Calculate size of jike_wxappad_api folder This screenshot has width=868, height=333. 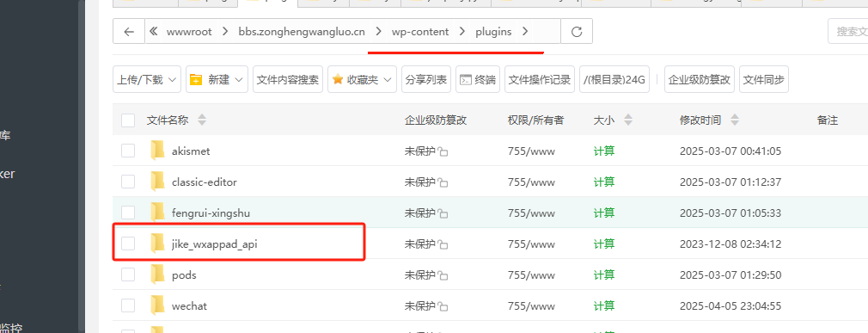(604, 244)
